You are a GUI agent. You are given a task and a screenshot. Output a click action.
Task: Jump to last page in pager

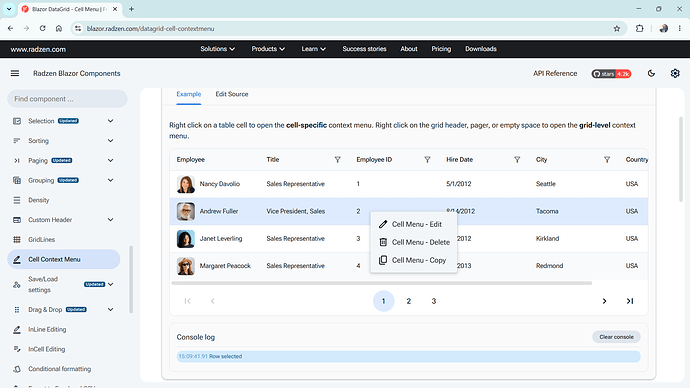[630, 301]
